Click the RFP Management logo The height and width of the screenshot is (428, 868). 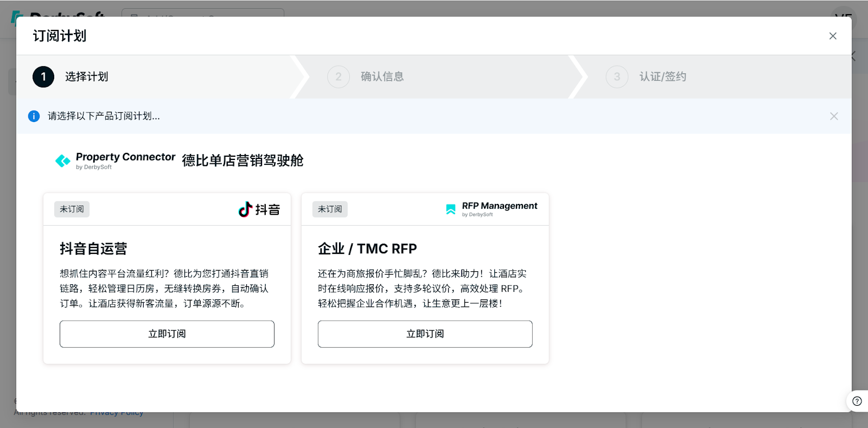[x=491, y=209]
